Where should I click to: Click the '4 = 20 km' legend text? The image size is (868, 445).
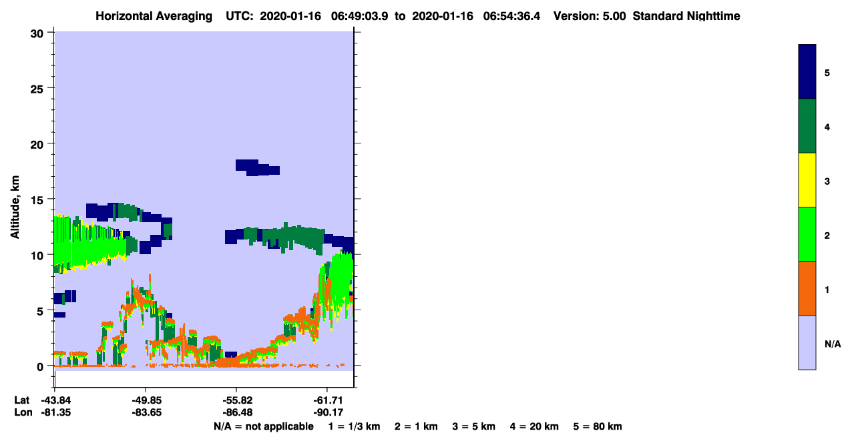coord(535,427)
